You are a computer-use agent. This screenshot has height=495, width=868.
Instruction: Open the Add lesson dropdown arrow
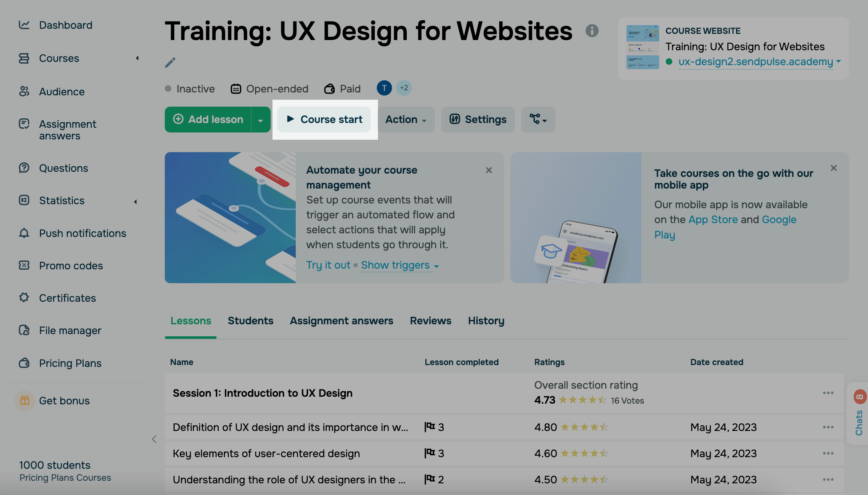tap(260, 120)
